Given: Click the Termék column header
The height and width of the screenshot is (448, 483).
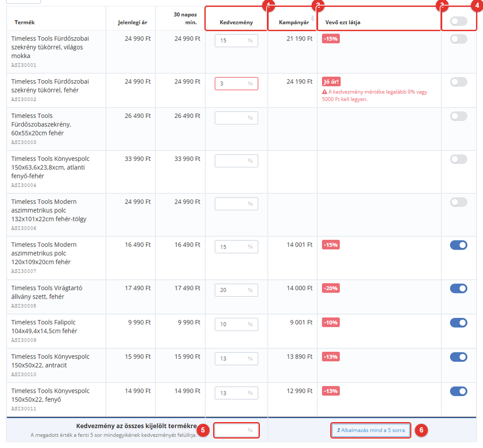Looking at the screenshot, I should [x=25, y=22].
